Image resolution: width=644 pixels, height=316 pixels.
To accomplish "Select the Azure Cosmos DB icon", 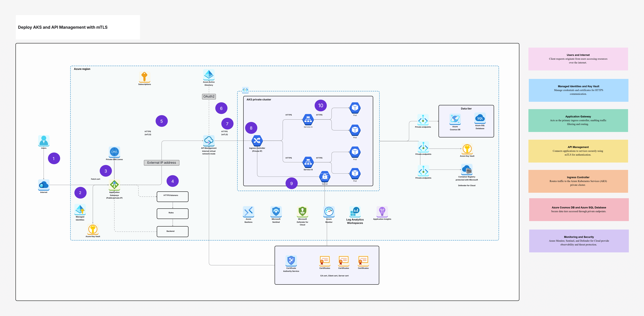I will pyautogui.click(x=455, y=119).
